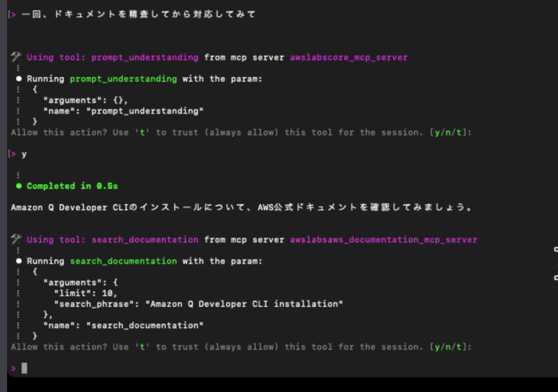The image size is (558, 392).
Task: Click "Allow this action?" prompt under the search_documentation parameters
Action: [241, 347]
